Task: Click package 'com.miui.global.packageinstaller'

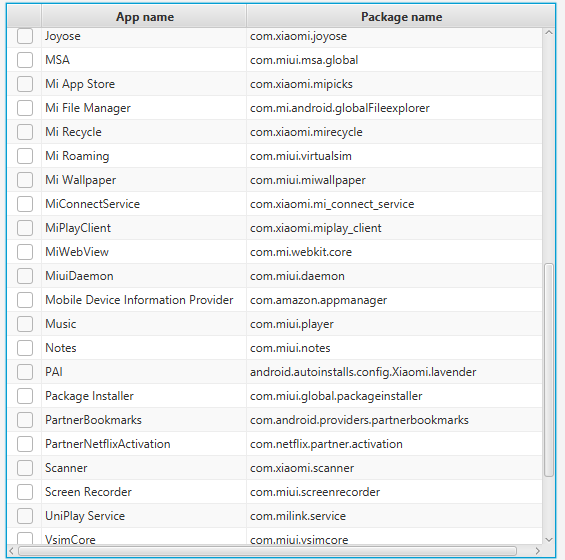Action: pos(336,396)
